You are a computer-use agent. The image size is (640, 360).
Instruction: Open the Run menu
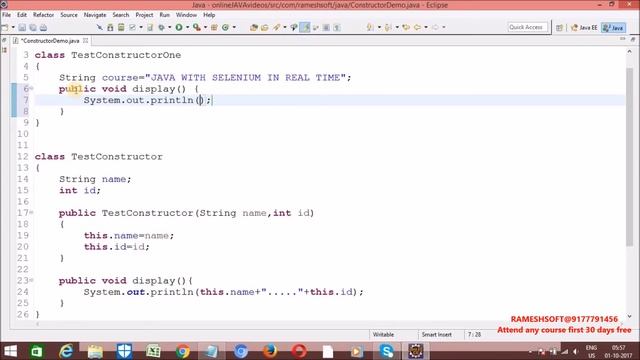pyautogui.click(x=164, y=15)
